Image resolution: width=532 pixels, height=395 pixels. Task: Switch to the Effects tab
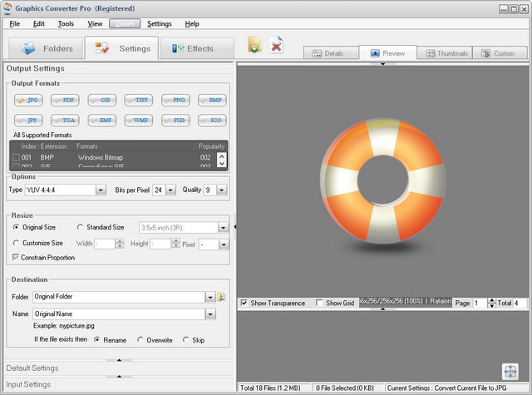tap(193, 48)
